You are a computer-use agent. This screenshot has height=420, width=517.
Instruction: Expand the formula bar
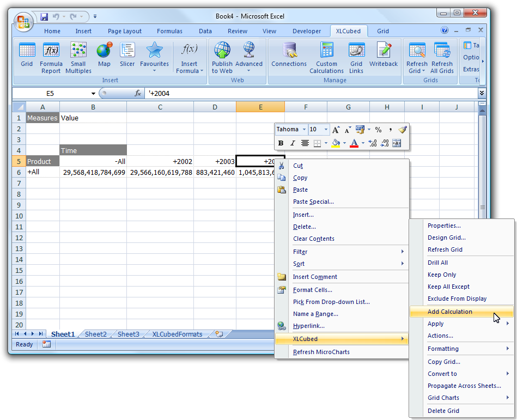point(482,93)
